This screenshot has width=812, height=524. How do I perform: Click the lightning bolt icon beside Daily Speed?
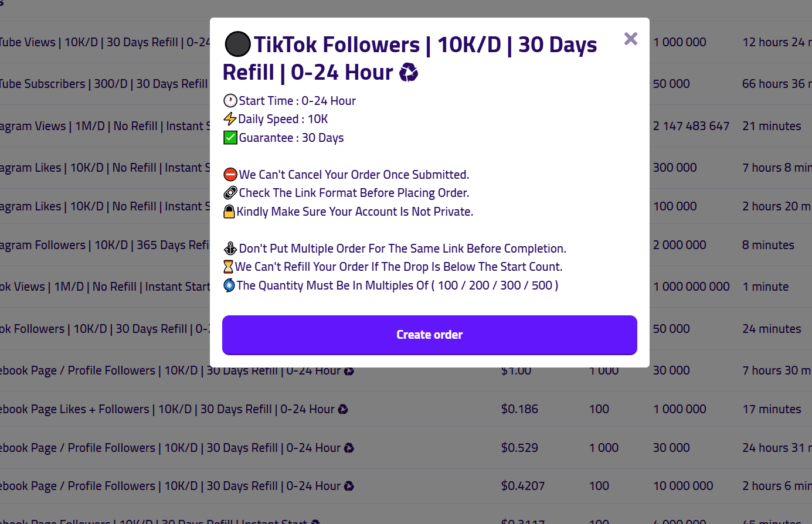coord(230,119)
